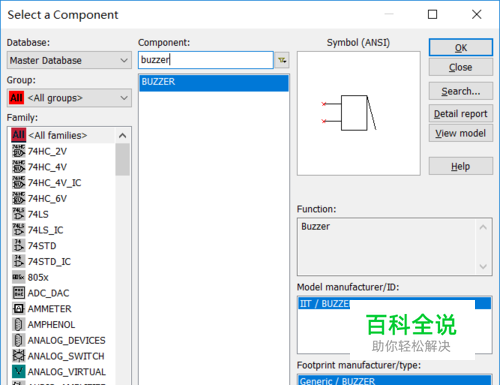Select Generic / BUZZER footprint entry
Image resolution: width=500 pixels, height=385 pixels.
pos(395,380)
